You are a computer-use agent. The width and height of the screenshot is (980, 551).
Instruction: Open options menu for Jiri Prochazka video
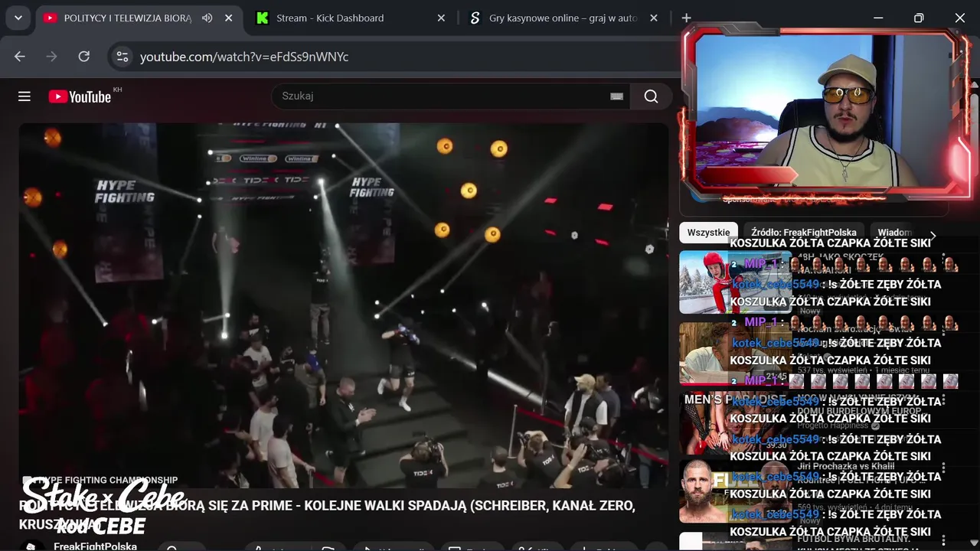coord(943,467)
